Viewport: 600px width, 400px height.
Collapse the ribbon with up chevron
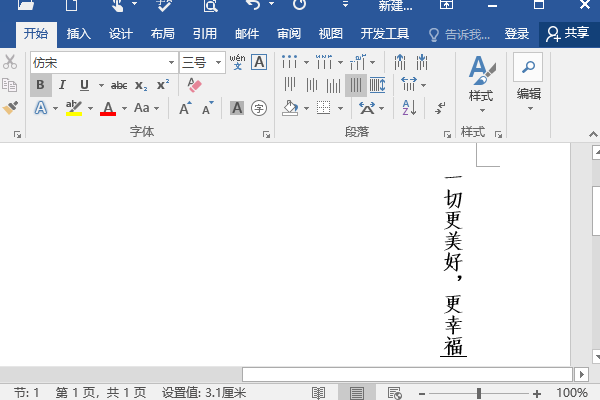[593, 134]
